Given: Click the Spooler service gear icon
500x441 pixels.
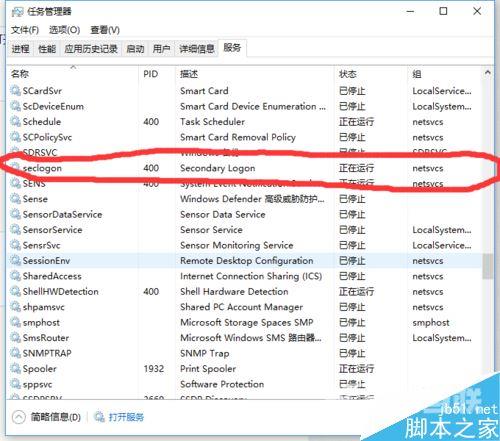Looking at the screenshot, I should tap(15, 368).
